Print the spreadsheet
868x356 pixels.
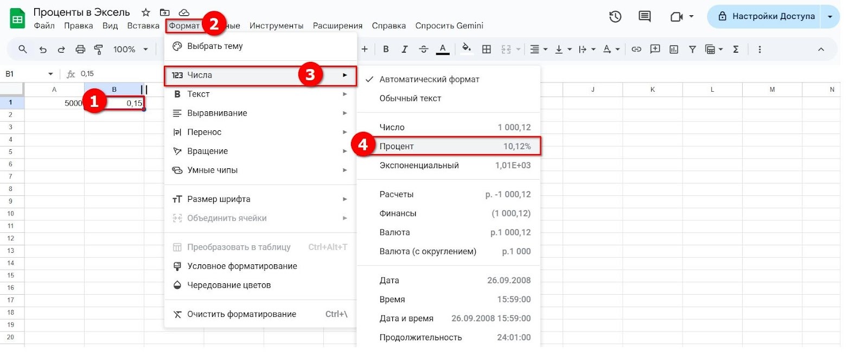(x=80, y=49)
